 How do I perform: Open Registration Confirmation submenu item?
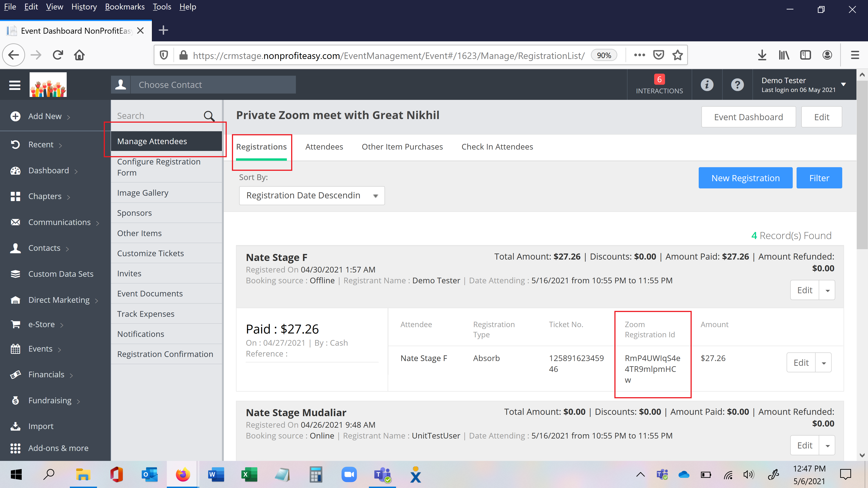tap(166, 354)
